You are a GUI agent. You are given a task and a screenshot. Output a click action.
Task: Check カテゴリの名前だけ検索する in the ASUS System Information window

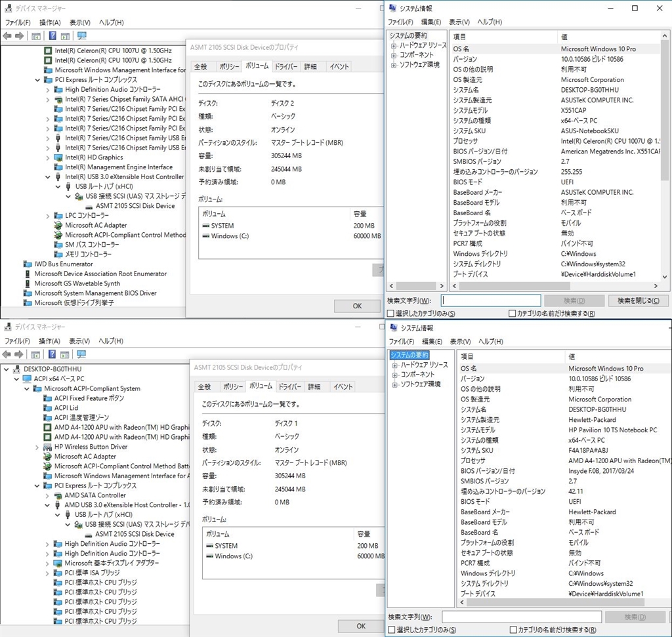[513, 314]
